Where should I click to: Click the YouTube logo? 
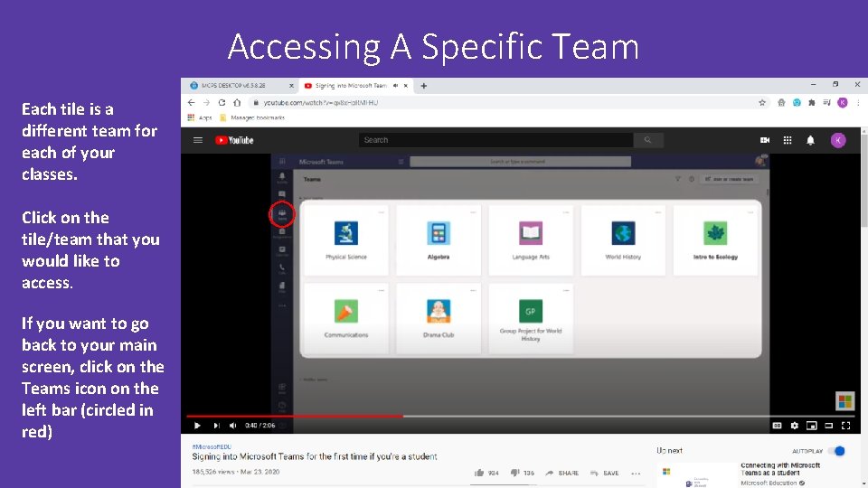pyautogui.click(x=234, y=141)
